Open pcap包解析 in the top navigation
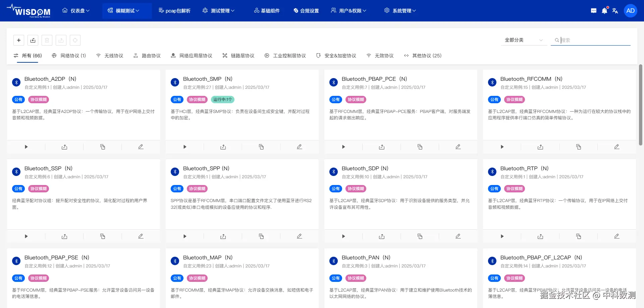 pos(174,11)
